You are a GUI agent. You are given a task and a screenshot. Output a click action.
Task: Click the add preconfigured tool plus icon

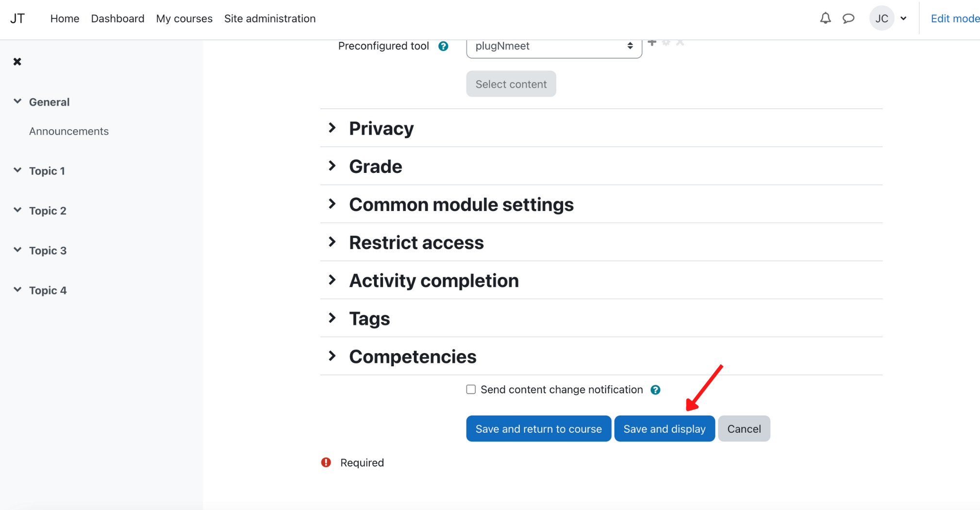652,43
